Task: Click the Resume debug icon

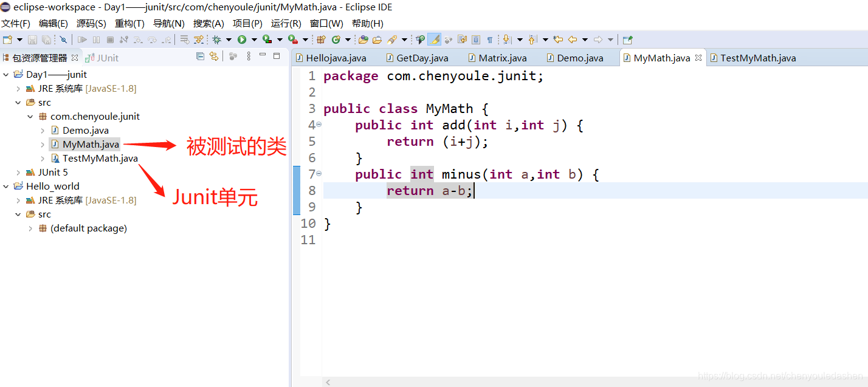Action: click(x=82, y=39)
